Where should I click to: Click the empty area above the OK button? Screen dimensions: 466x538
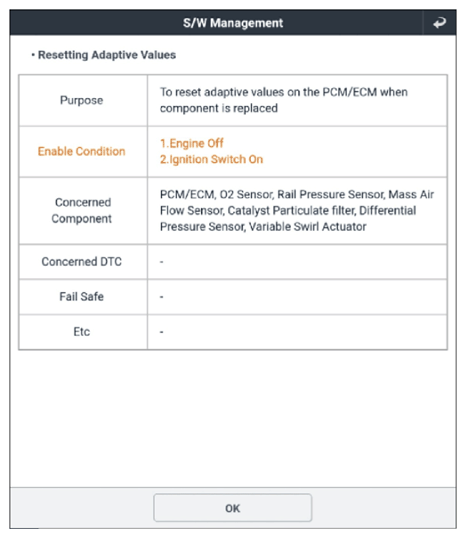[233, 419]
